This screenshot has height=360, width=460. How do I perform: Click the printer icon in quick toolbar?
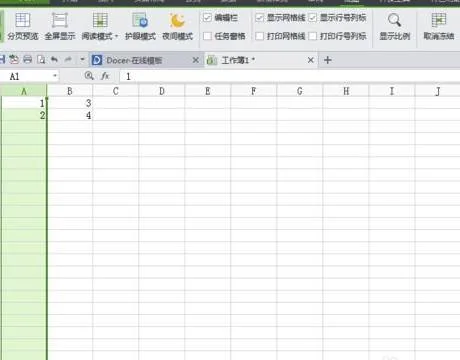[x=28, y=60]
